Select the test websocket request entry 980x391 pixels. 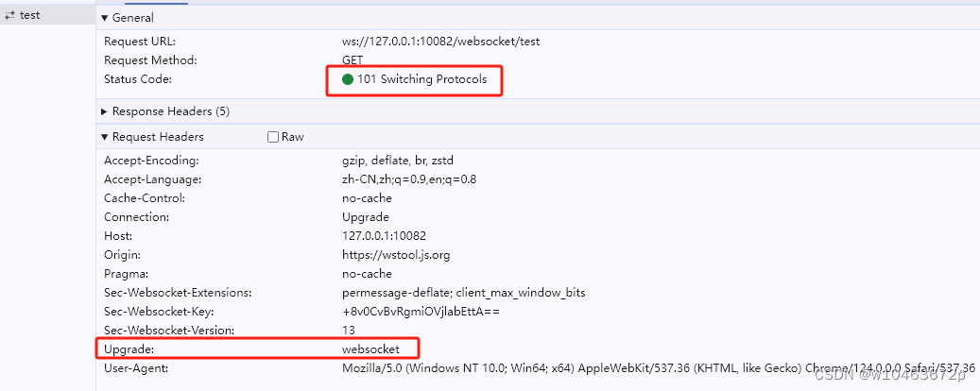click(47, 15)
